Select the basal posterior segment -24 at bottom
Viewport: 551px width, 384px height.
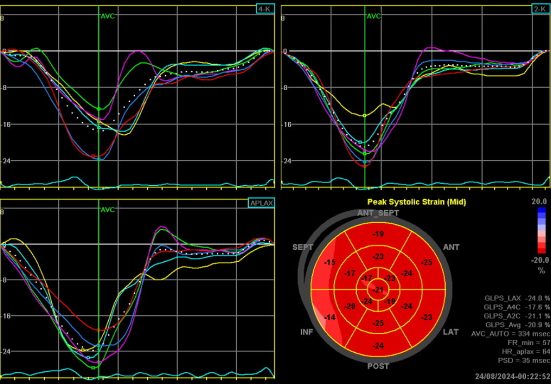pyautogui.click(x=378, y=346)
